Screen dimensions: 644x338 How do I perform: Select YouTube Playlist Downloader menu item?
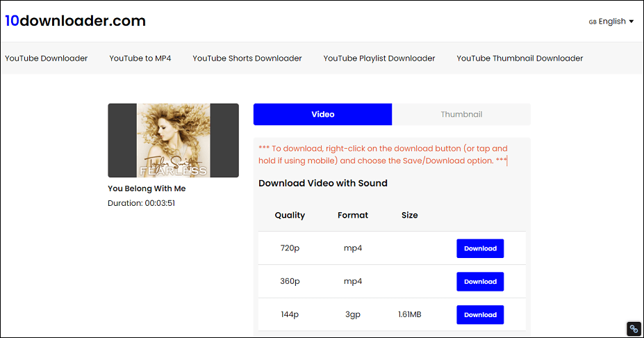click(379, 58)
